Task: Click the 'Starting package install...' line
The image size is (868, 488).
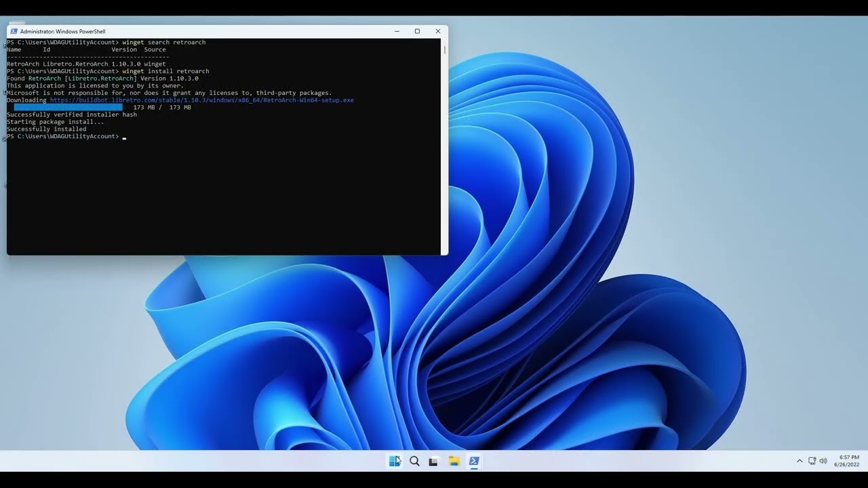Action: [x=56, y=122]
